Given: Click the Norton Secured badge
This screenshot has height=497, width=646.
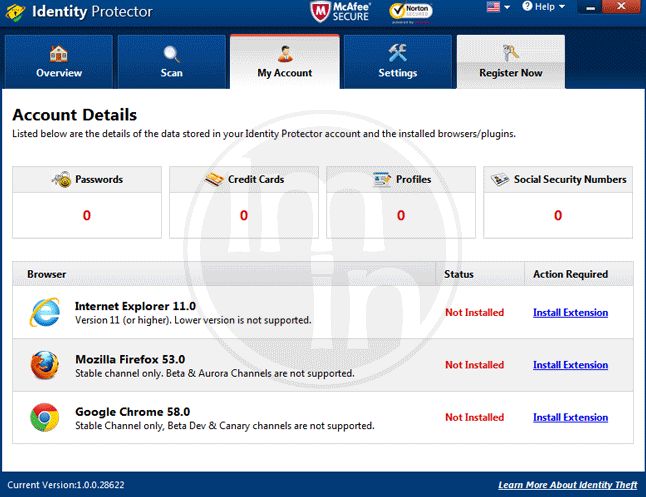Looking at the screenshot, I should click(410, 12).
